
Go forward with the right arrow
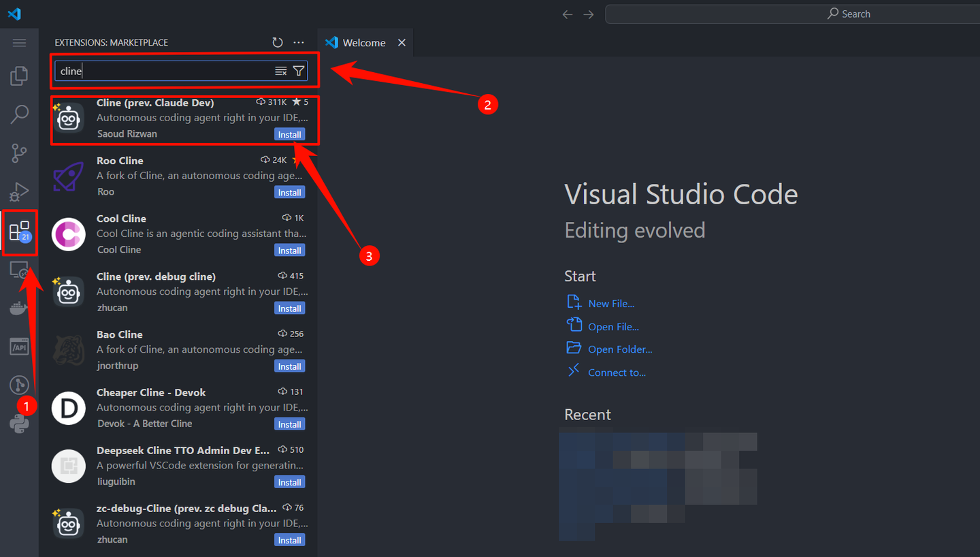pos(589,14)
